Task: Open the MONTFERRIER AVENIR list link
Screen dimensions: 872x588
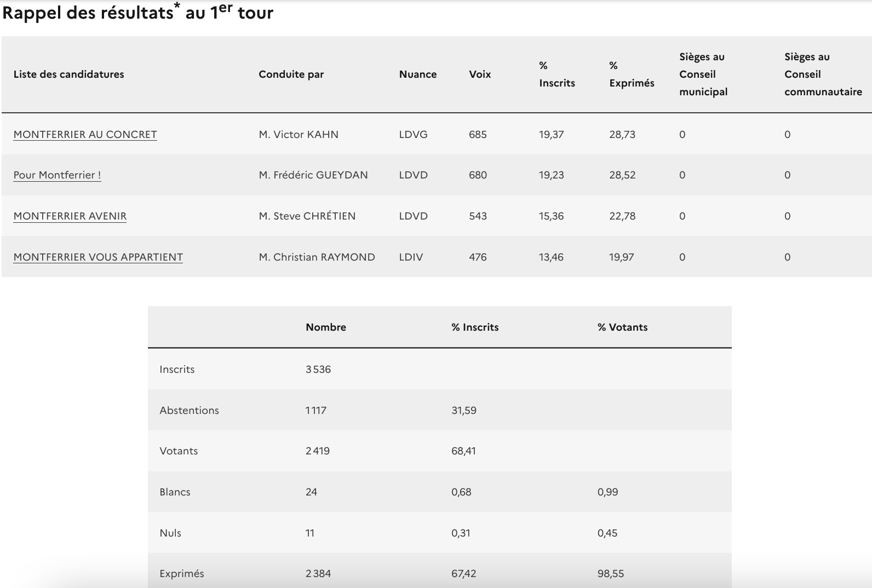Action: (70, 216)
